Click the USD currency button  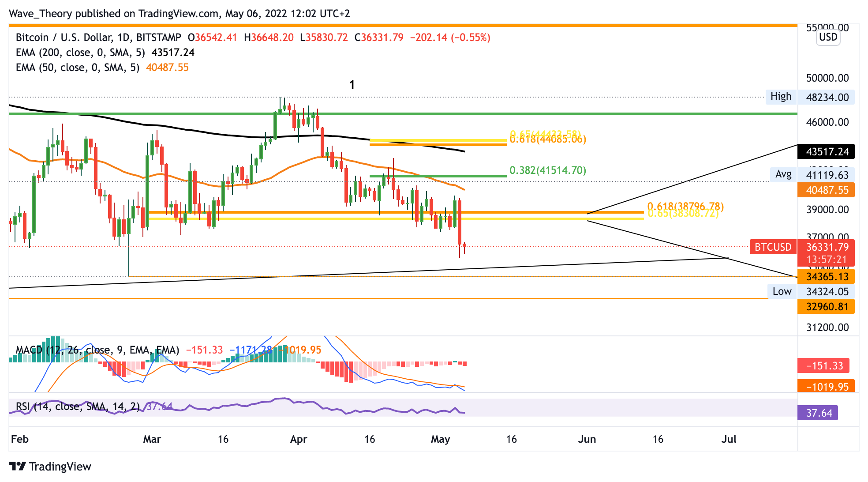tap(828, 37)
